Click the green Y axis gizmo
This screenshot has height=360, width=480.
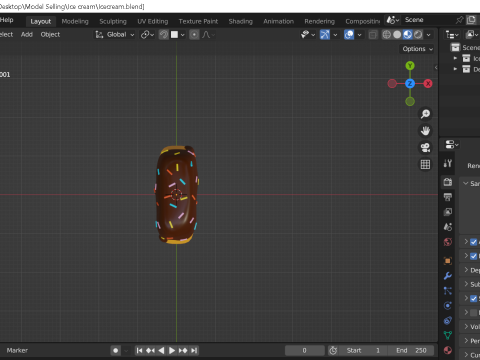point(410,66)
